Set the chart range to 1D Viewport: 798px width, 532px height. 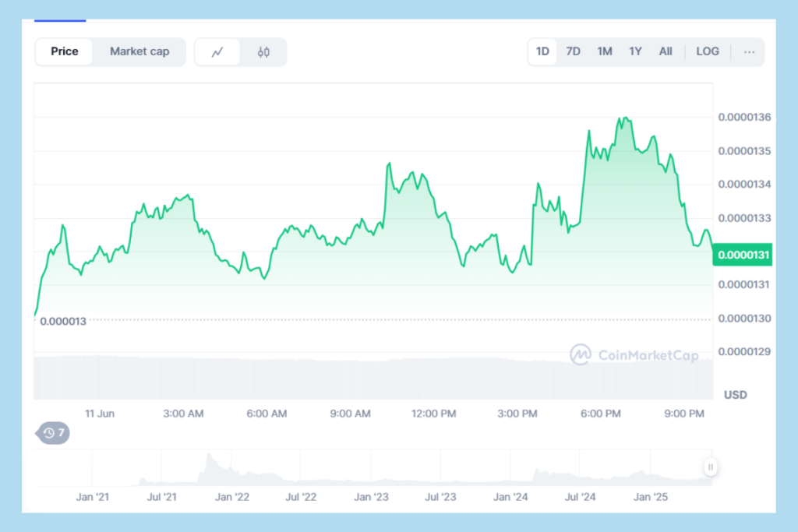point(542,51)
